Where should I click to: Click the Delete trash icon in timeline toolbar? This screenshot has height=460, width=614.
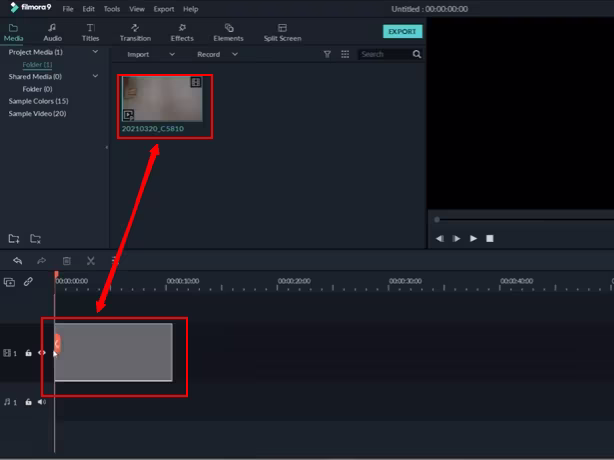[x=67, y=261]
